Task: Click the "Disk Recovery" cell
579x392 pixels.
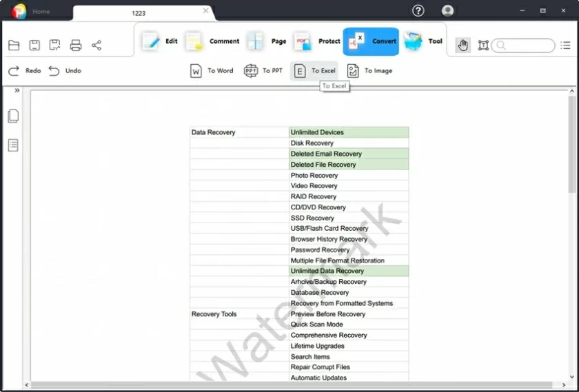Action: (349, 143)
